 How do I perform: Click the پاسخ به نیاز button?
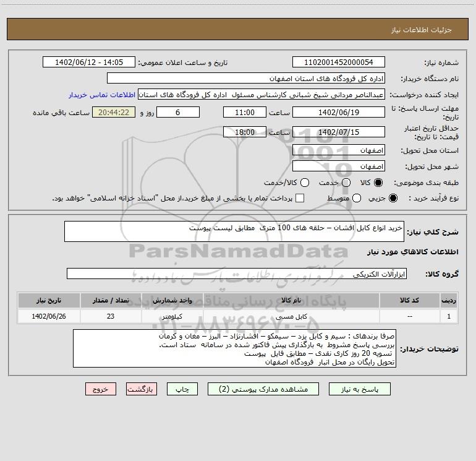(359, 389)
